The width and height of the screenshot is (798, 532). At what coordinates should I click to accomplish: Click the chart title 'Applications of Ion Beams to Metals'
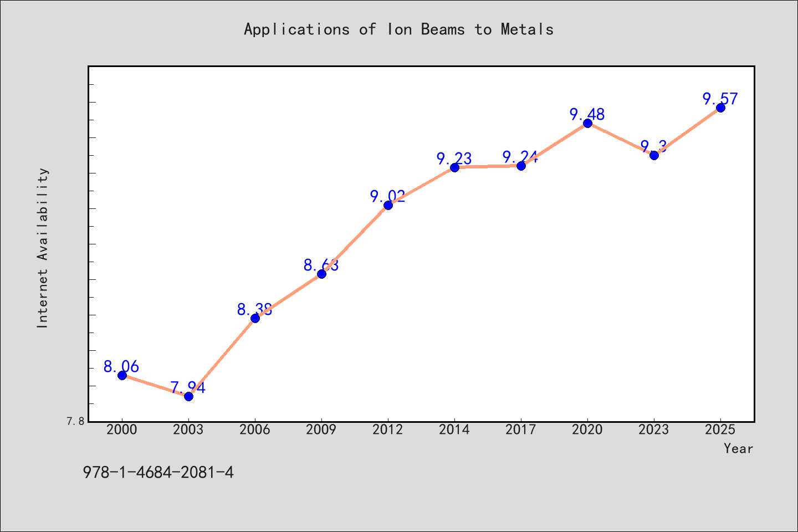398,29
